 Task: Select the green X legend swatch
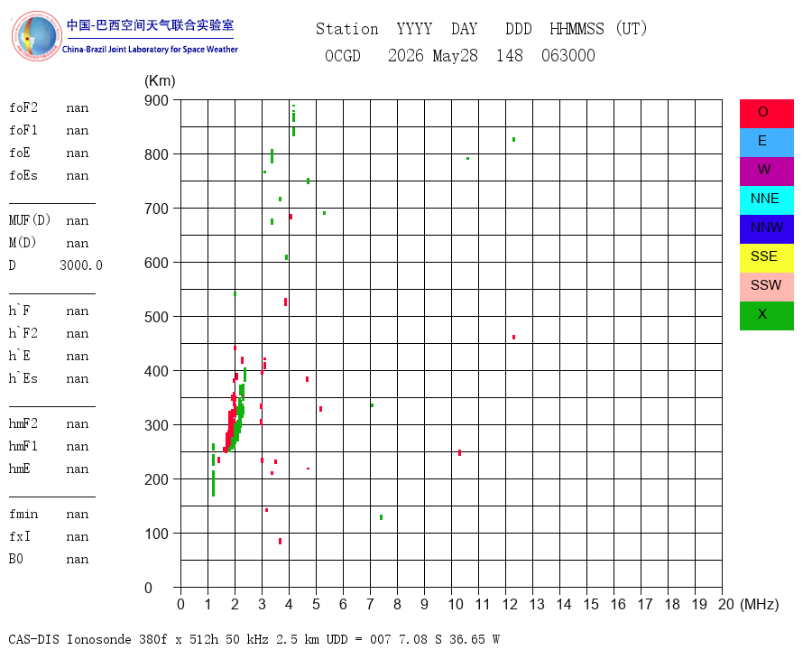coord(766,316)
